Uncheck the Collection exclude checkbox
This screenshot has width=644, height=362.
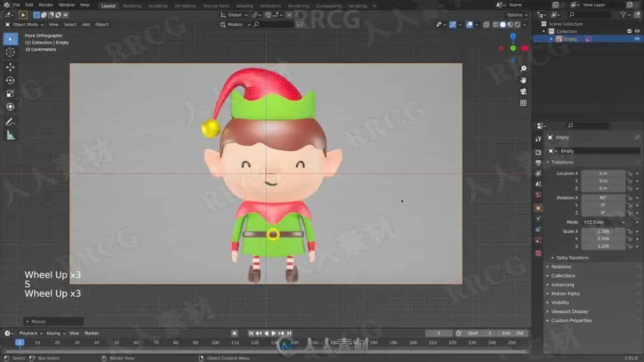click(x=630, y=31)
